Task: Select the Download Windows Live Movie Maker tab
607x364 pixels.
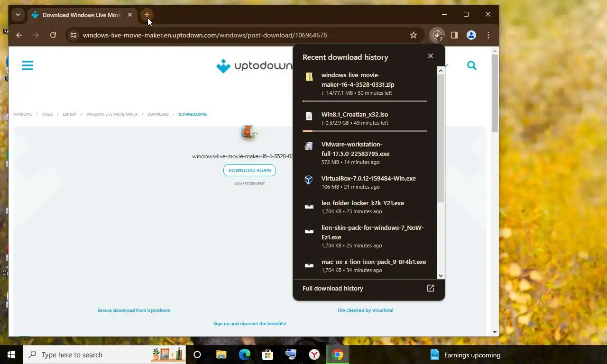Action: coord(82,15)
